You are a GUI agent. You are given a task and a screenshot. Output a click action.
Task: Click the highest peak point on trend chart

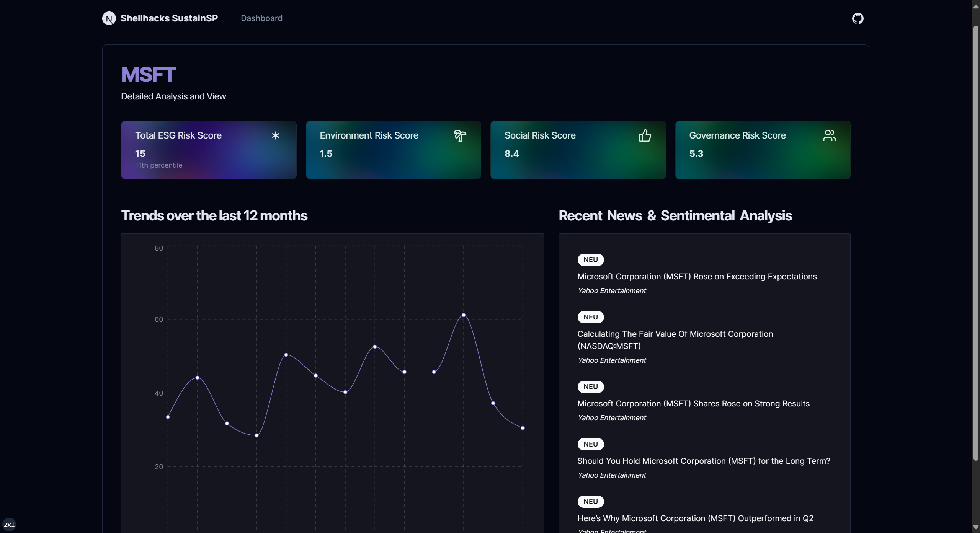pyautogui.click(x=463, y=315)
